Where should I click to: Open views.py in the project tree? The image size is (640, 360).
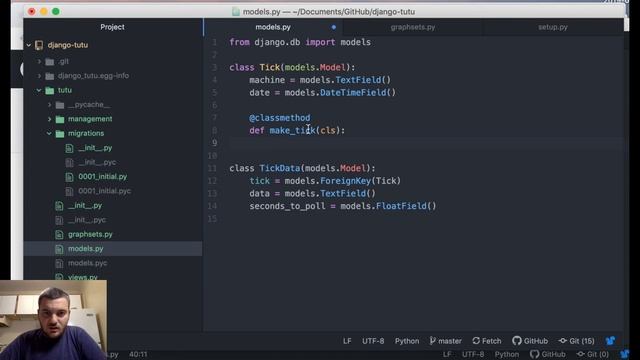(x=83, y=277)
